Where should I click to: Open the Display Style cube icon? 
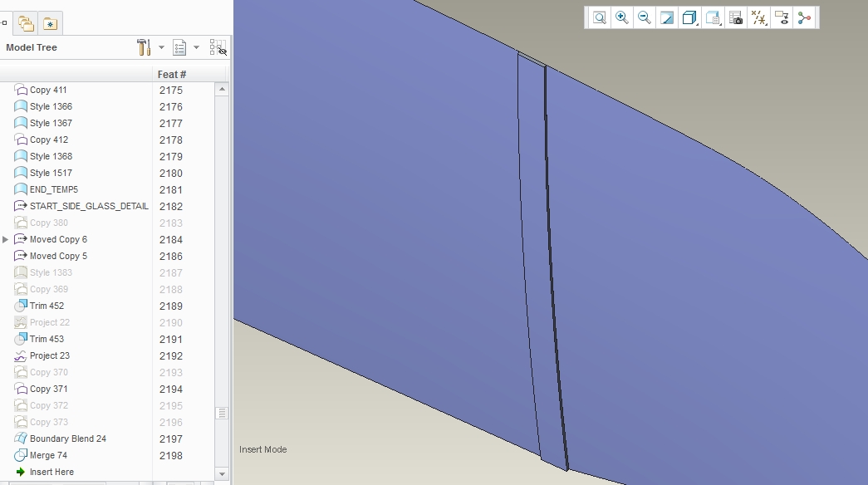tap(689, 17)
